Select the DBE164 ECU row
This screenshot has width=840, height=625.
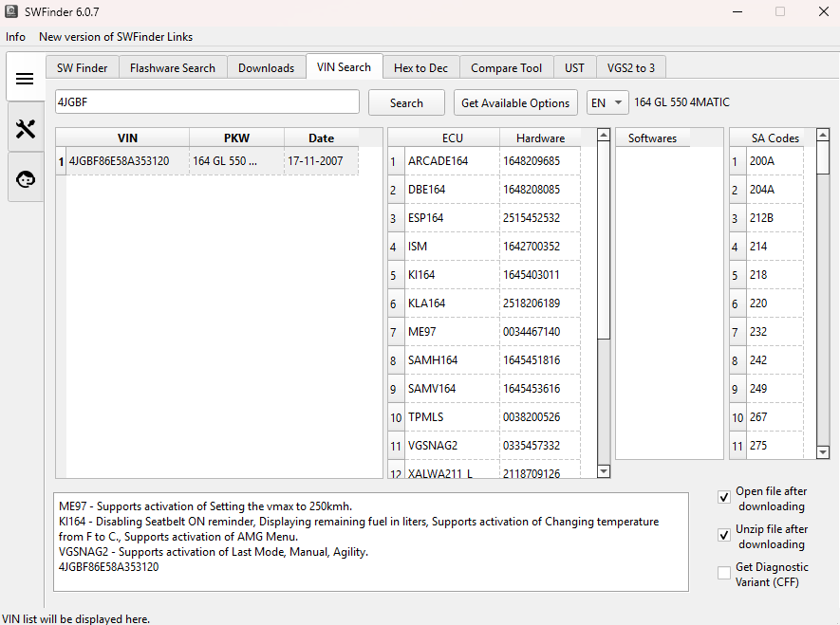click(453, 190)
